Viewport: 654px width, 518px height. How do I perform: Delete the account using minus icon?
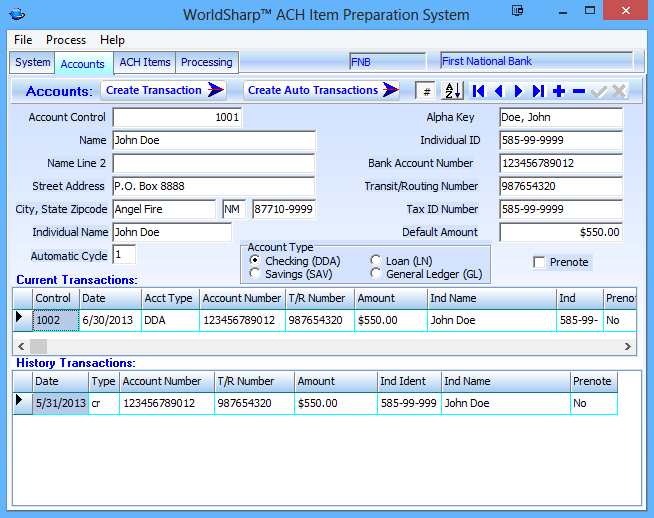tap(579, 91)
